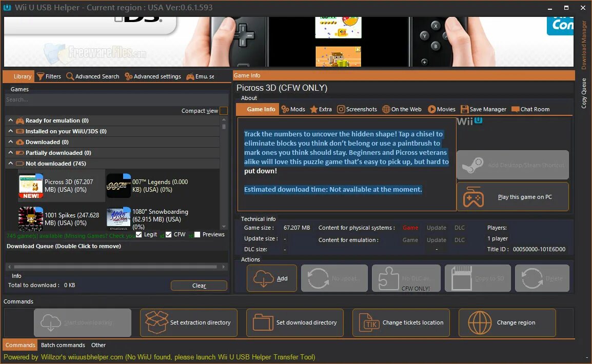This screenshot has height=364, width=592.
Task: Click the Delete button
Action: [542, 278]
